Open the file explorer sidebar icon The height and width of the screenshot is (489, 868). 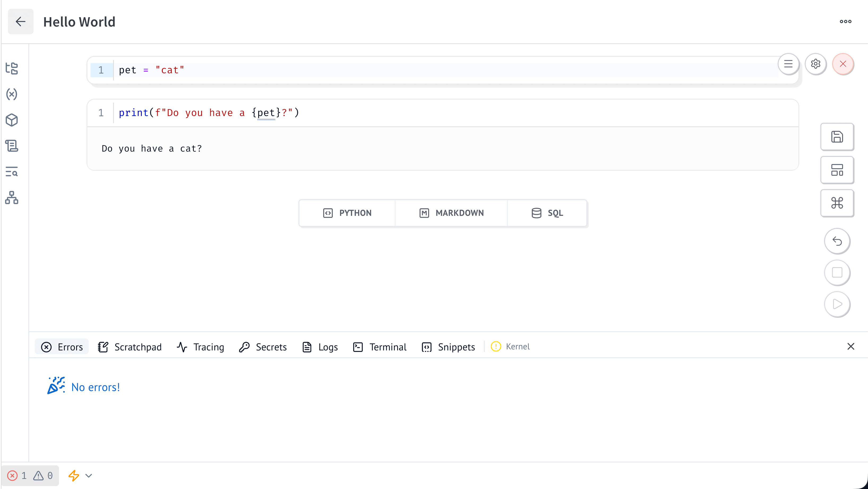pyautogui.click(x=12, y=68)
